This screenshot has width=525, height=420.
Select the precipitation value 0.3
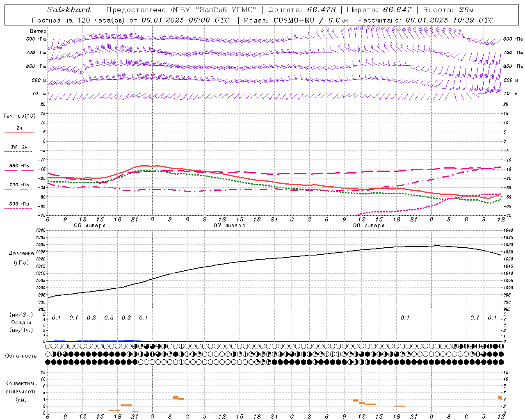(x=126, y=317)
